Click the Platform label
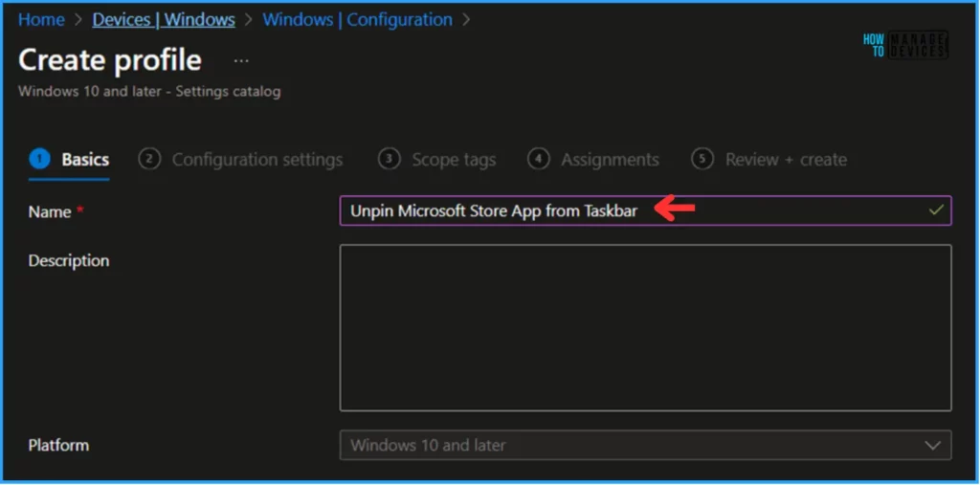This screenshot has height=485, width=980. (x=58, y=445)
